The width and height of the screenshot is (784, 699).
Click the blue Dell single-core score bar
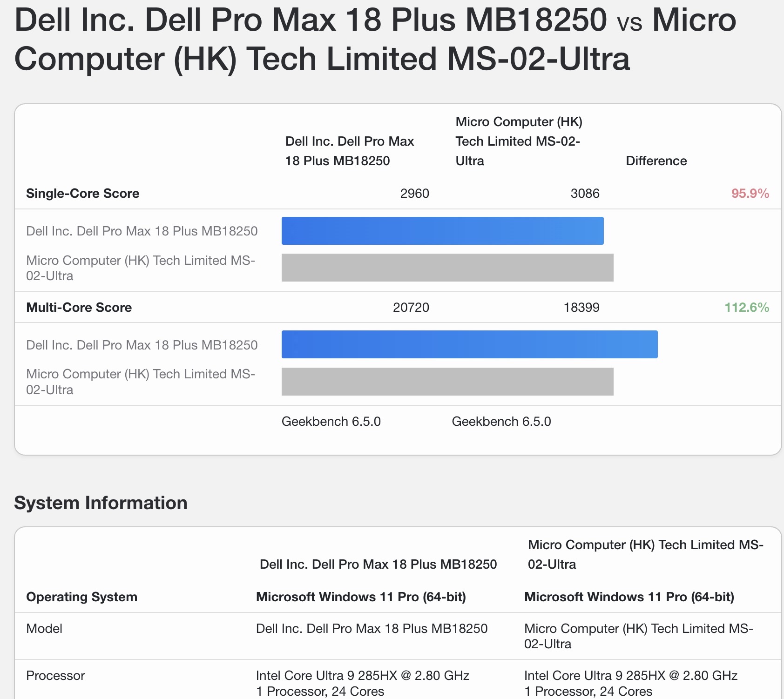coord(442,231)
